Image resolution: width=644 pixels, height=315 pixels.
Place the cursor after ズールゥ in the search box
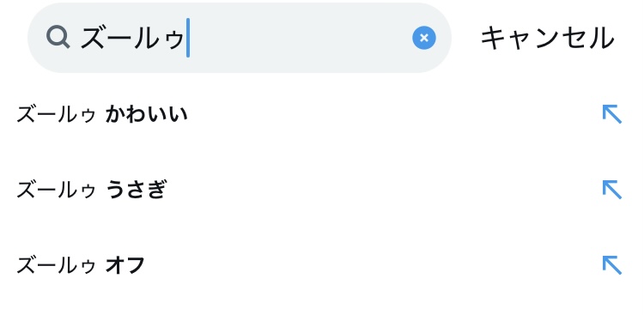[x=185, y=38]
